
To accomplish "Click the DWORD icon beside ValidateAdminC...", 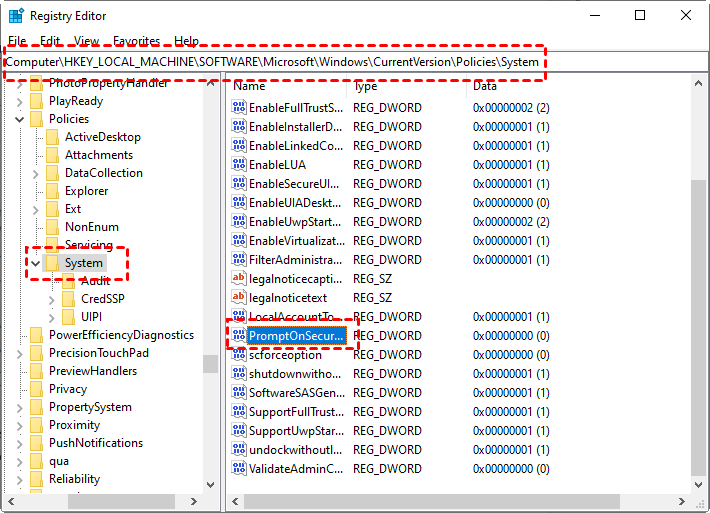I will click(239, 469).
